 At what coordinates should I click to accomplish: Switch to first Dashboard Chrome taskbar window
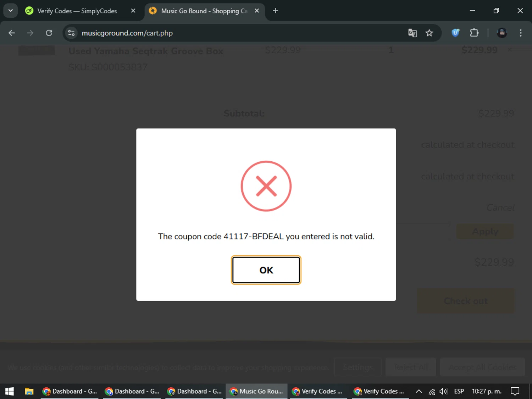click(70, 391)
